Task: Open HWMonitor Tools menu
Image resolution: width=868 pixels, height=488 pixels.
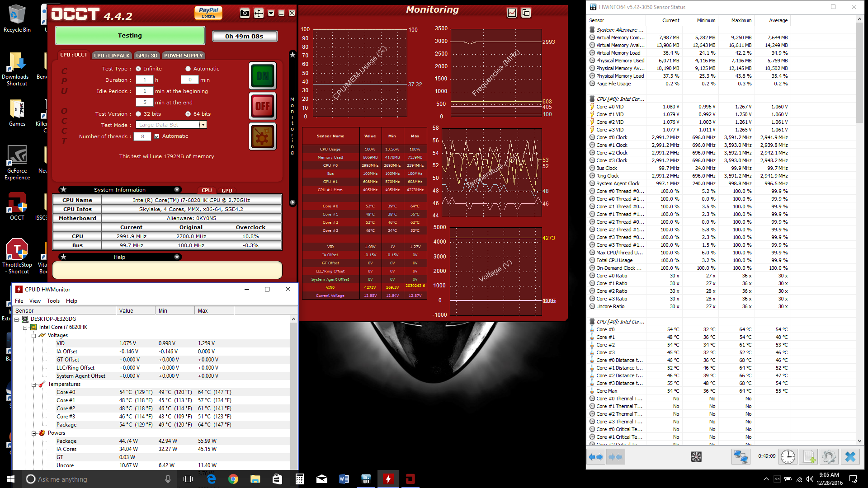Action: 53,301
